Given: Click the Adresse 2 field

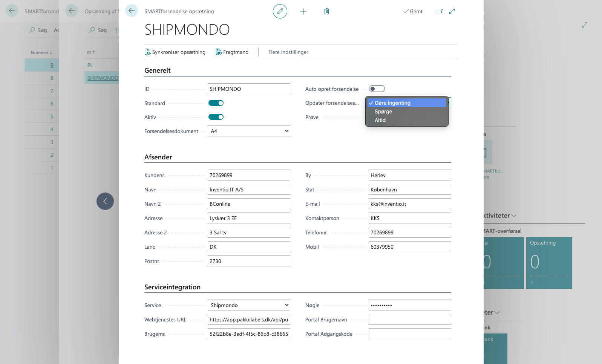Looking at the screenshot, I should pyautogui.click(x=249, y=232).
